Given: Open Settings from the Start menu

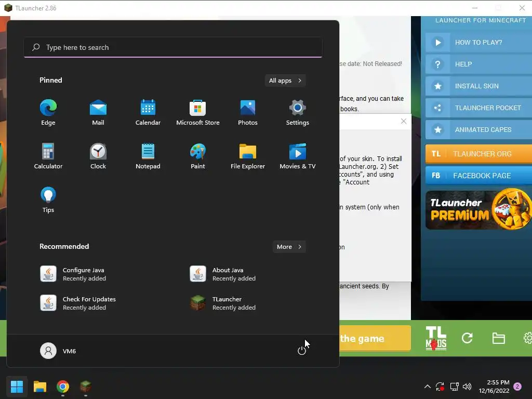Looking at the screenshot, I should (x=298, y=113).
